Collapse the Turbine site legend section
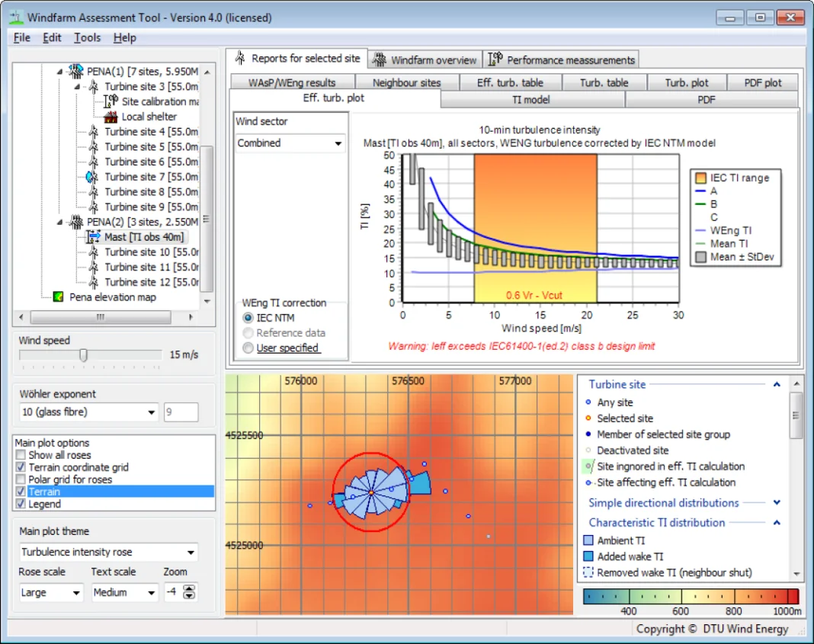Screen dimensions: 814x644 coord(777,385)
